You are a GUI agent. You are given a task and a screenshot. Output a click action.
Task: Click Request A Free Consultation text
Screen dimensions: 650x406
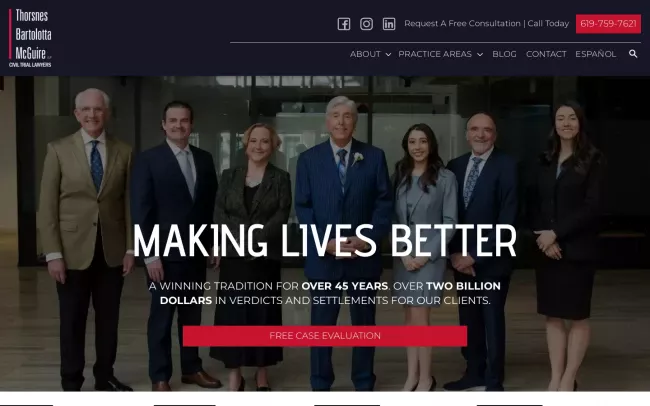462,24
